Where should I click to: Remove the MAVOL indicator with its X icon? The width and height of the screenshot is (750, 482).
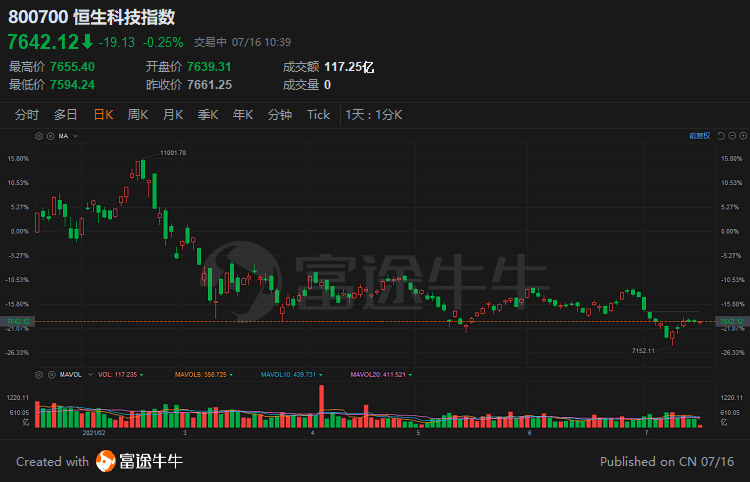(x=50, y=374)
